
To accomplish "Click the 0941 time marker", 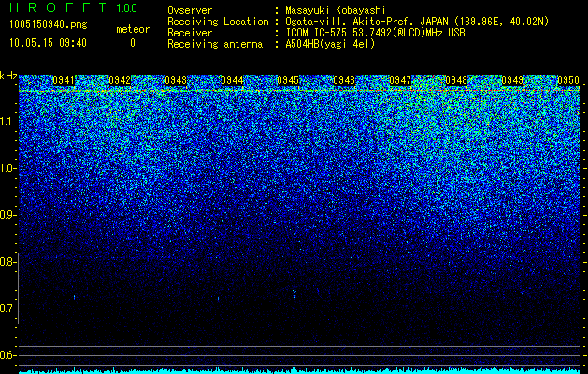I will 64,80.
